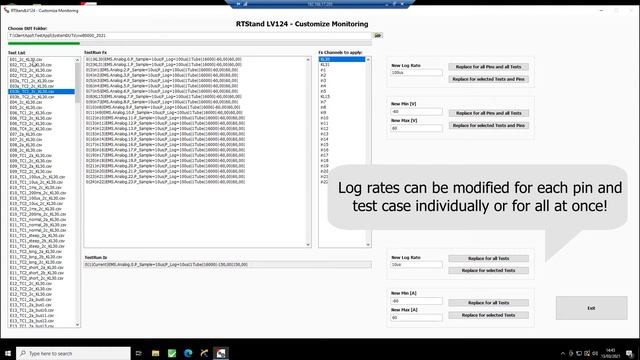Select the EMS.Analog.7 KL15 row in TestRun Fx
The width and height of the screenshot is (640, 360).
coord(164,97)
